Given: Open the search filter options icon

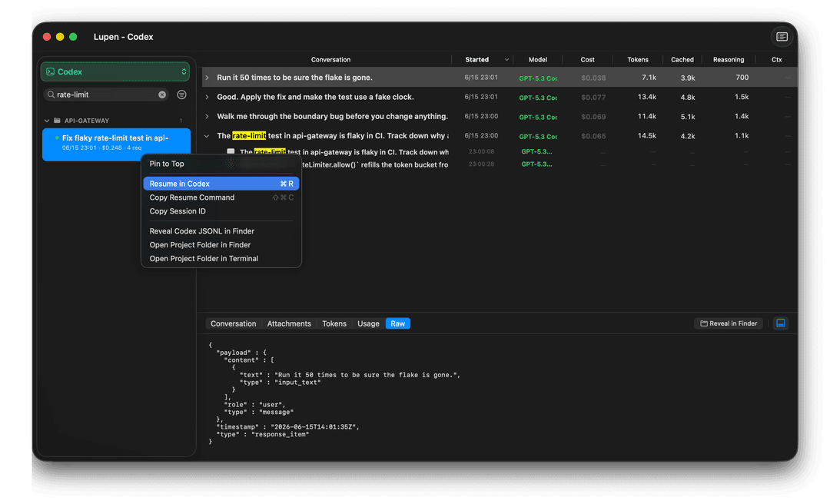Looking at the screenshot, I should (181, 94).
